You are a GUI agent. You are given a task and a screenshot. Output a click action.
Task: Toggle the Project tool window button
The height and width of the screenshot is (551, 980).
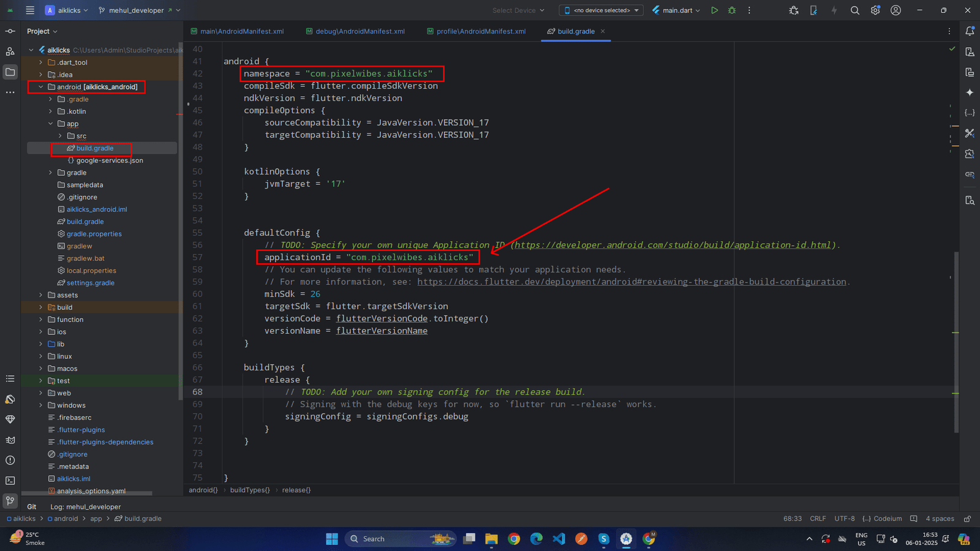10,72
